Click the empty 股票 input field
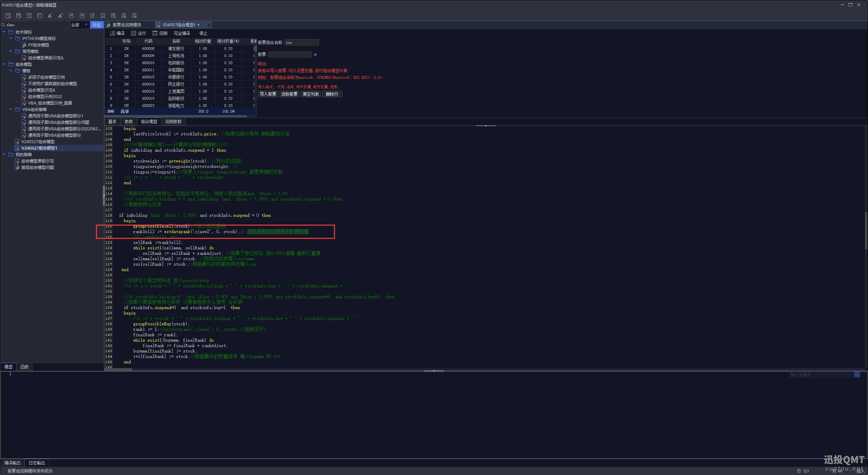This screenshot has width=868, height=475. [290, 54]
